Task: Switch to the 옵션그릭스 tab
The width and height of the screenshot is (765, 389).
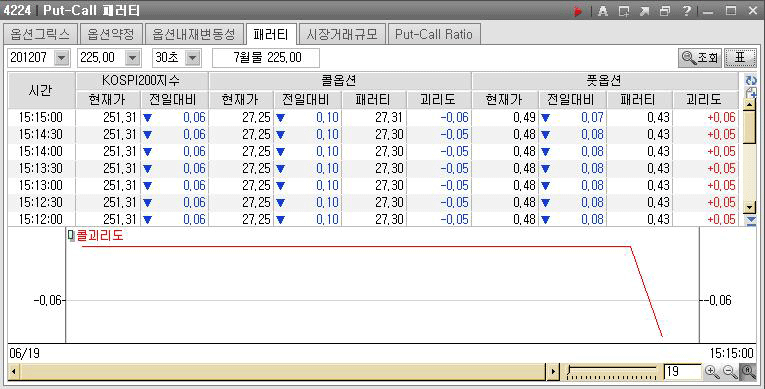Action: coord(40,34)
